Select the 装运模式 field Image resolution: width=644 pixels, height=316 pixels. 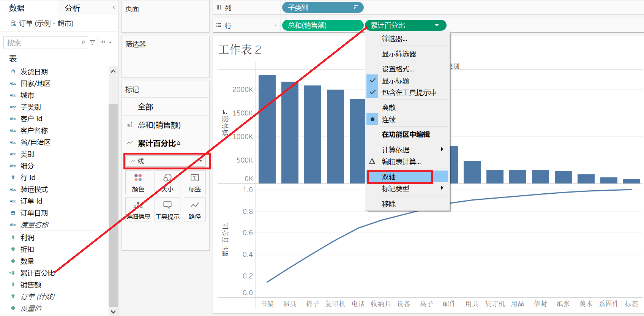coord(34,189)
